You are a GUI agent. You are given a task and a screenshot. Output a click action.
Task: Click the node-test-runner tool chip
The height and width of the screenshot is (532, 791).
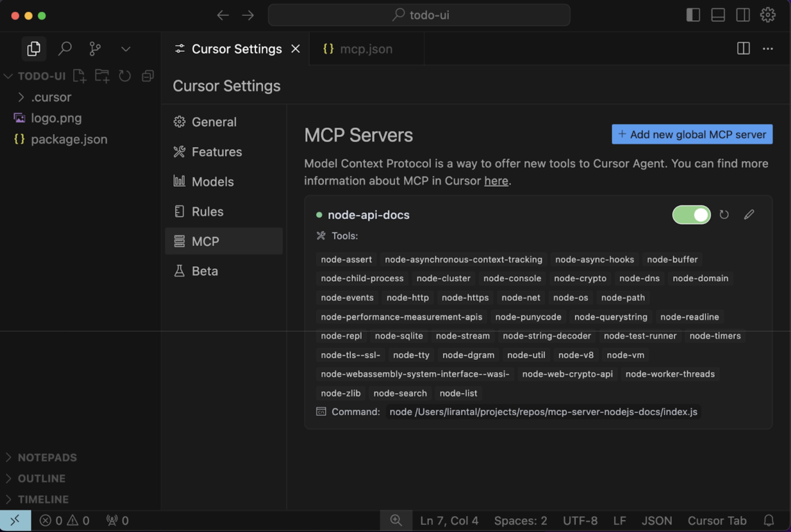(x=640, y=336)
